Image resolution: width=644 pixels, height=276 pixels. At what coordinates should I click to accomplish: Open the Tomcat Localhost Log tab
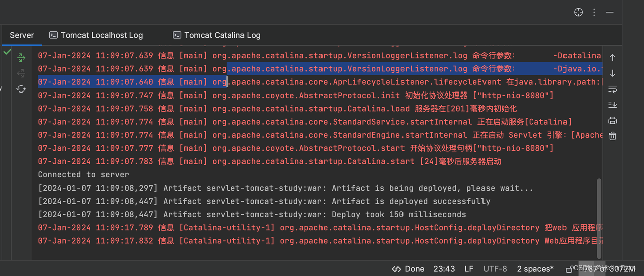click(x=96, y=35)
